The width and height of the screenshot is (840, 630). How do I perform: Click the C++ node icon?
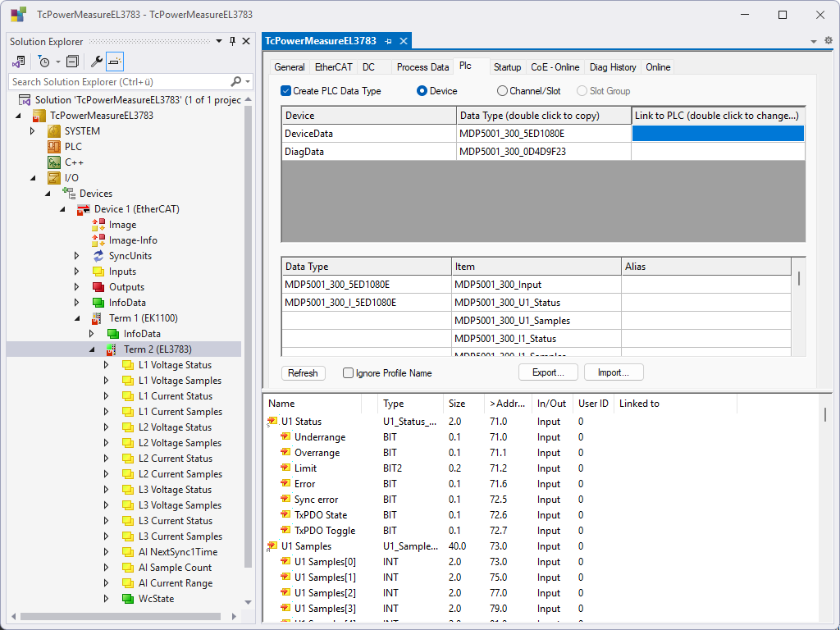tap(54, 162)
